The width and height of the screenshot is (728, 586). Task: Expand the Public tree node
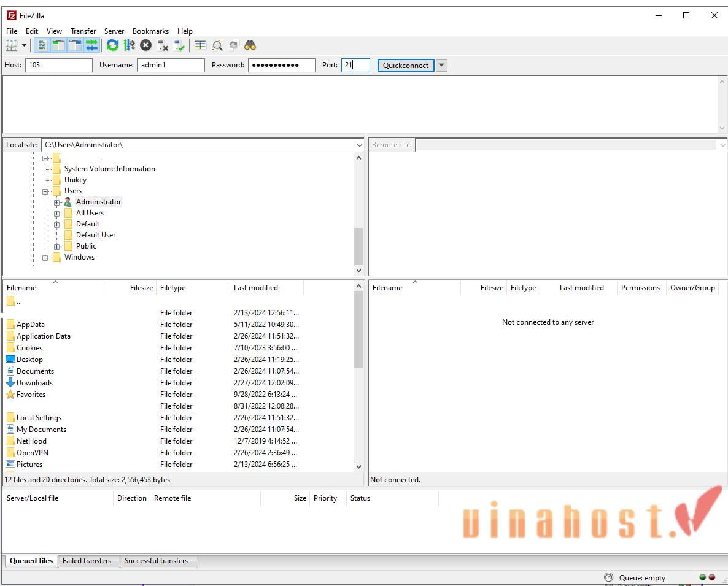pos(56,247)
